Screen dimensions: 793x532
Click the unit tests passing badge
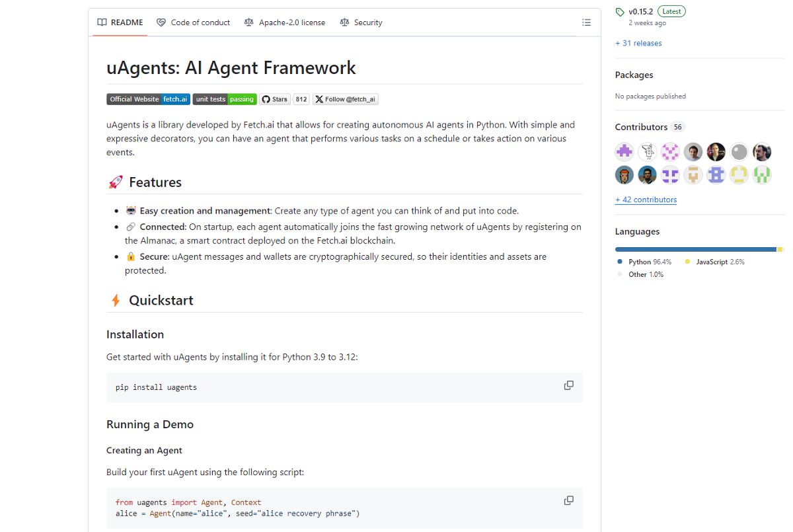coord(224,99)
